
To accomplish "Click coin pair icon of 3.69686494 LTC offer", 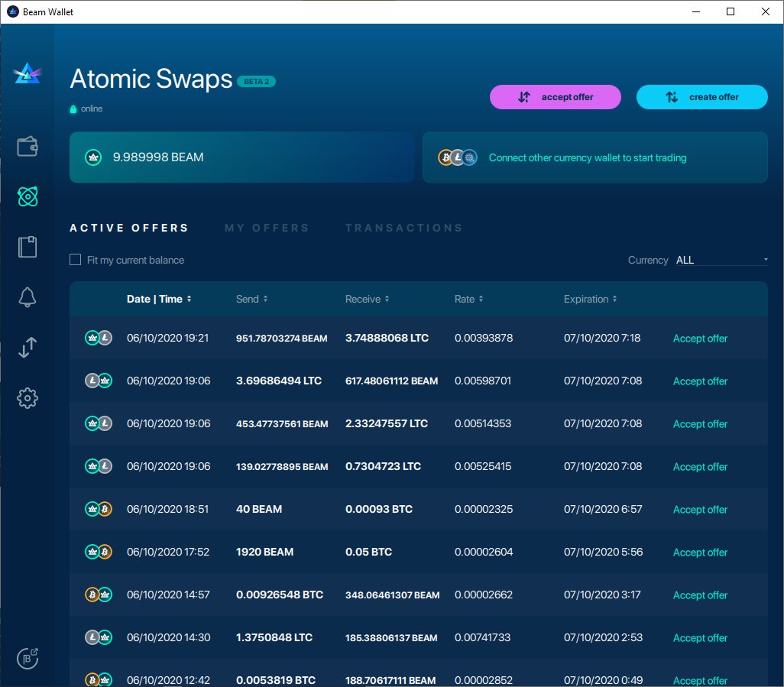I will point(99,381).
